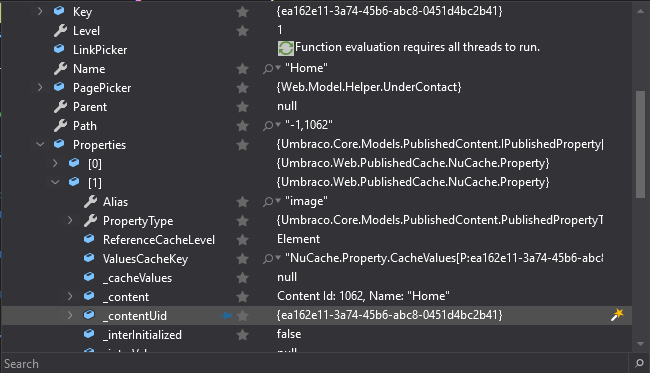Click the vertical scrollbar thumb

click(640, 144)
